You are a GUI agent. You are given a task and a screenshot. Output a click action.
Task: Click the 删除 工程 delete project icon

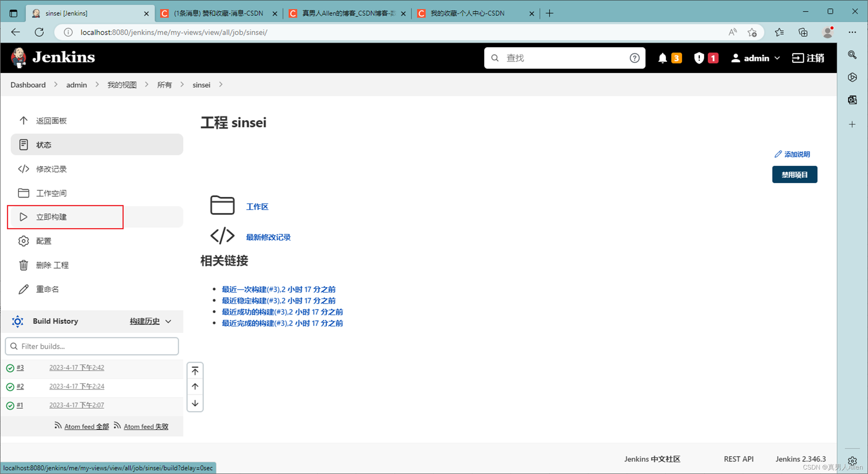click(23, 265)
